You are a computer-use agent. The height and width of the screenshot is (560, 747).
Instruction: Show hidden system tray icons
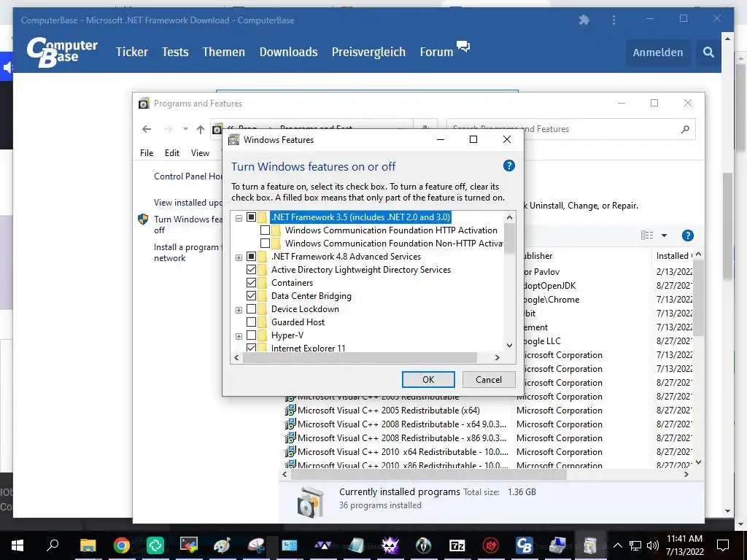[x=617, y=545]
